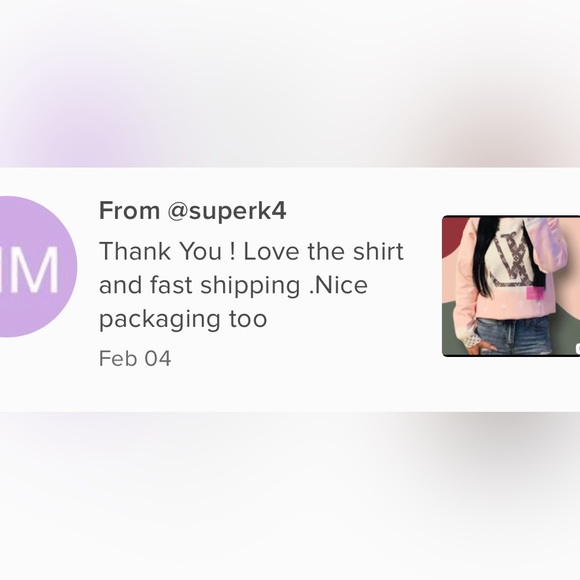580x580 pixels.
Task: Click the dark red corner of thumbnail
Action: coord(453,235)
